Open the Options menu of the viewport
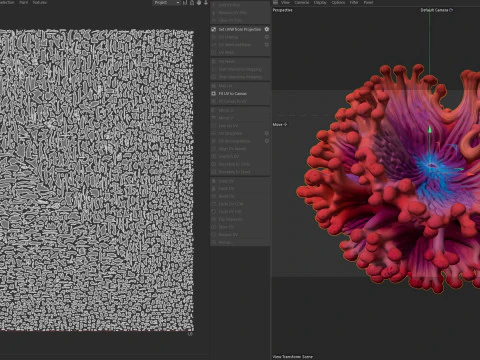Screen dimensions: 480x360 pyautogui.click(x=338, y=2)
